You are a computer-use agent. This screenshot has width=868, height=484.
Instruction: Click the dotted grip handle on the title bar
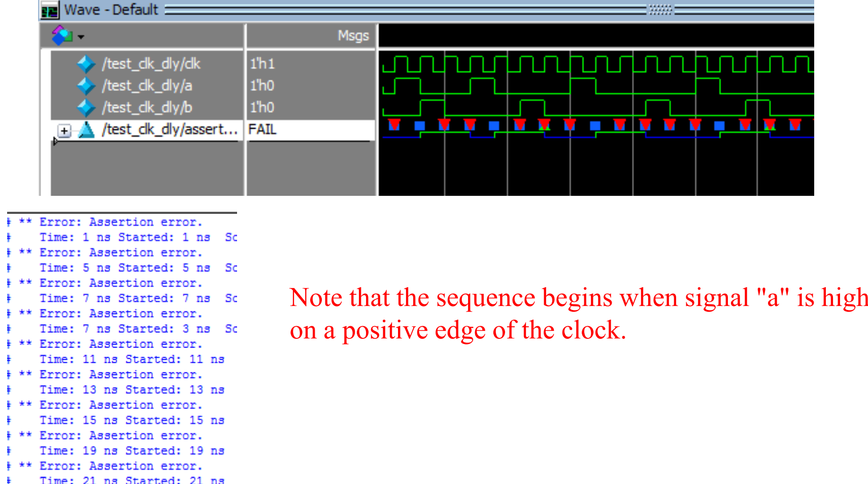pyautogui.click(x=660, y=10)
